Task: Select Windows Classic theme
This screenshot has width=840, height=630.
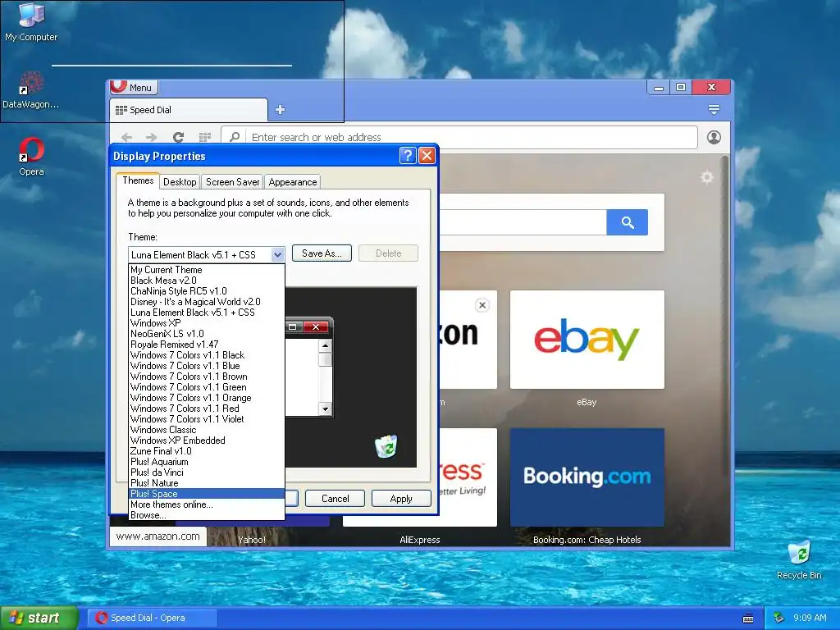Action: click(x=207, y=430)
